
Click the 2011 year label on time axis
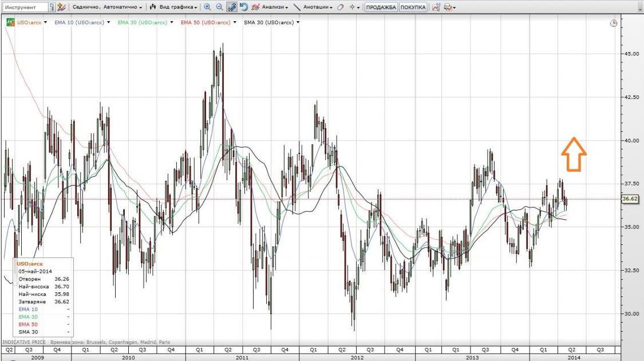[242, 358]
